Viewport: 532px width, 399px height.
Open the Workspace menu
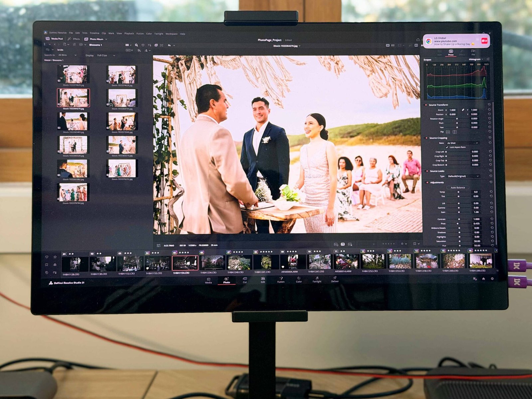click(171, 34)
